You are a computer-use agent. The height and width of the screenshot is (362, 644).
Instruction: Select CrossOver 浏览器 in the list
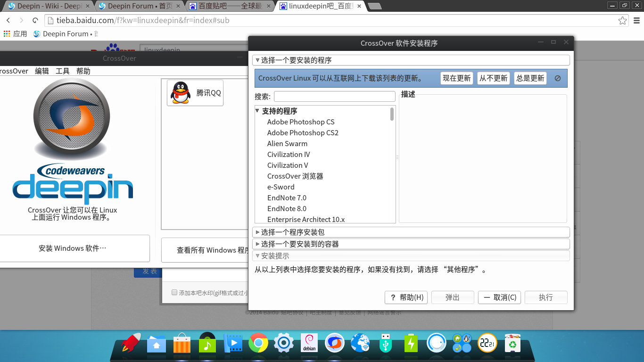click(x=295, y=176)
